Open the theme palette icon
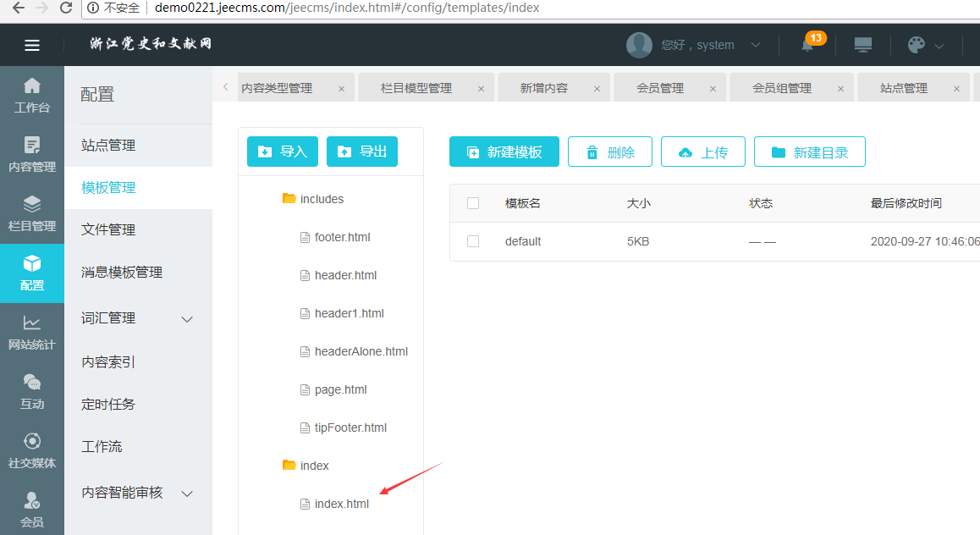980x535 pixels. click(x=917, y=45)
